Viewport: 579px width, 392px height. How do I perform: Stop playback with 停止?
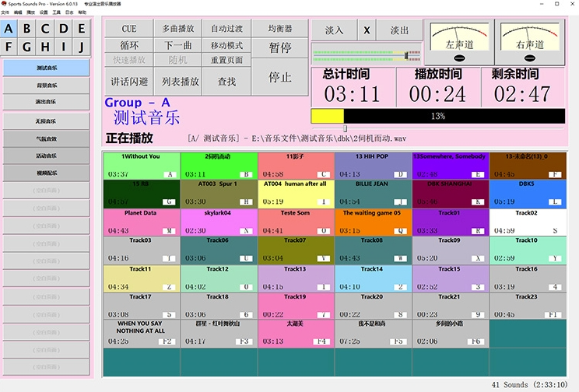tap(280, 77)
